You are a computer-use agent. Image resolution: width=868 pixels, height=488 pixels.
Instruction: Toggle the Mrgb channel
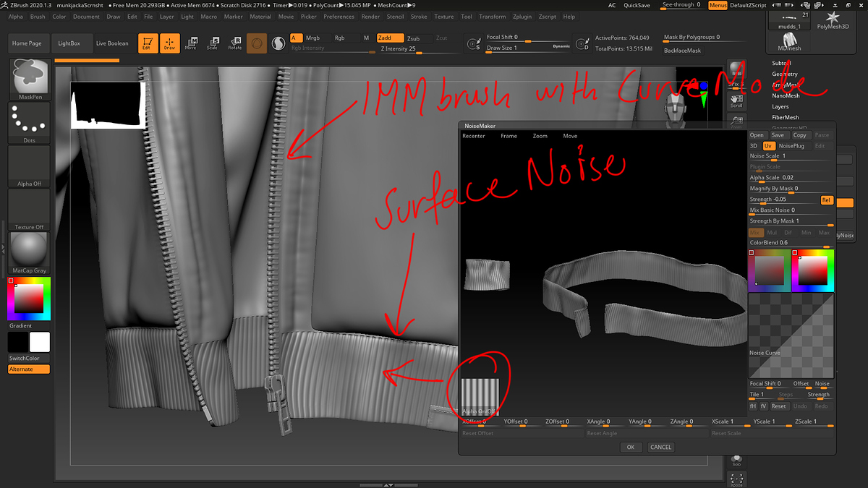click(312, 38)
